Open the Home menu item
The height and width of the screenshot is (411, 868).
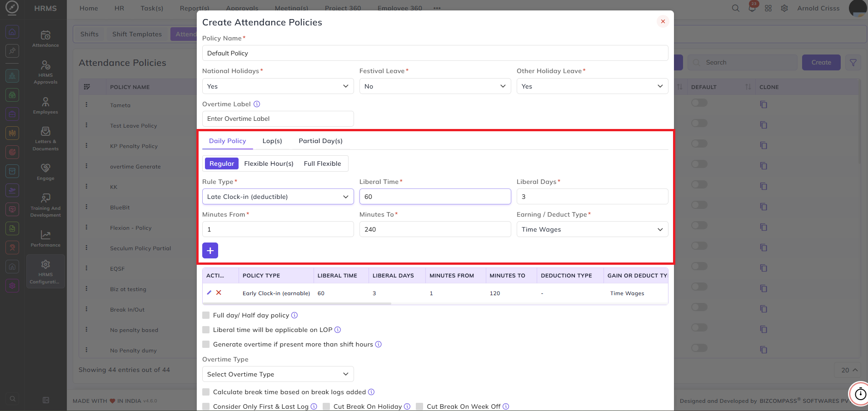click(x=89, y=8)
